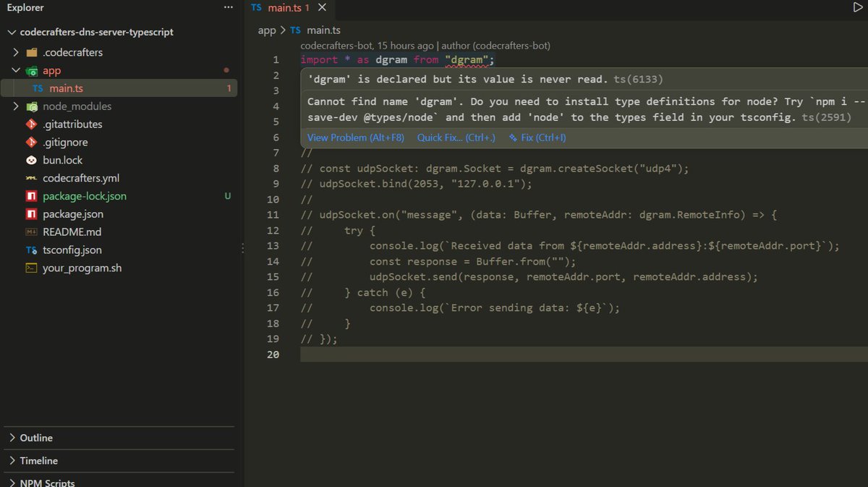Open package.json file
Image resolution: width=868 pixels, height=487 pixels.
[73, 214]
